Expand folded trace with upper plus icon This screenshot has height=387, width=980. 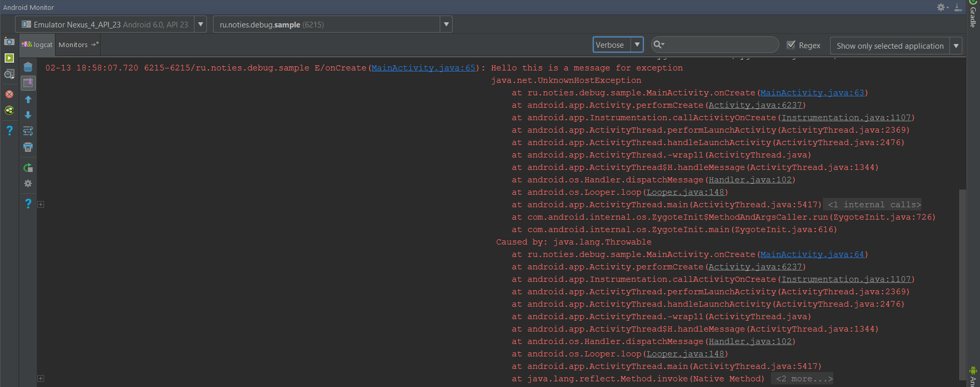tap(40, 205)
